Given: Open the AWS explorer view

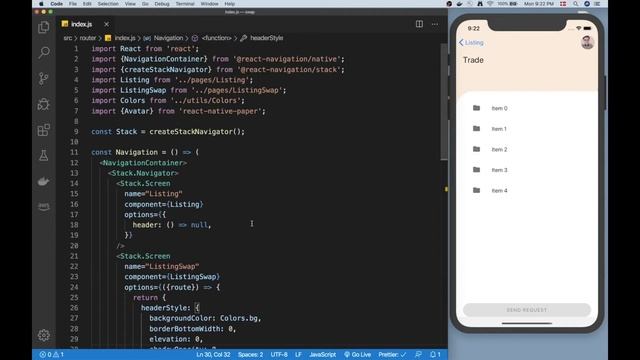Looking at the screenshot, I should [x=44, y=207].
